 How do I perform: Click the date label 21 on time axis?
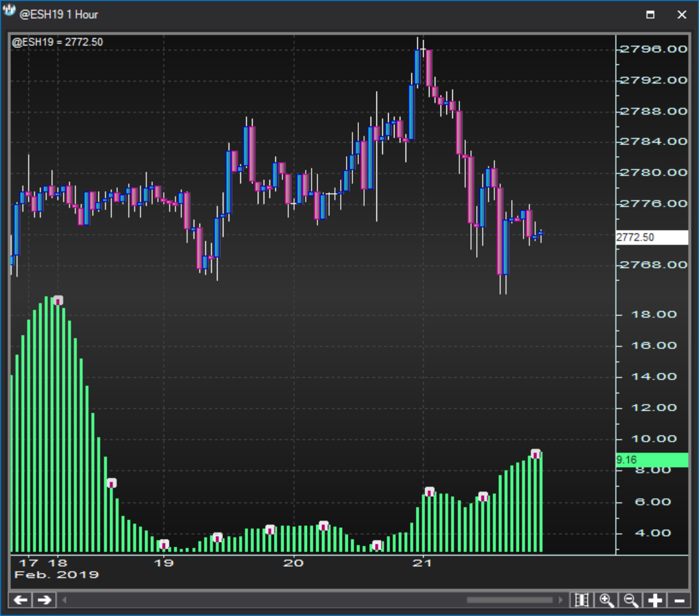pyautogui.click(x=422, y=563)
